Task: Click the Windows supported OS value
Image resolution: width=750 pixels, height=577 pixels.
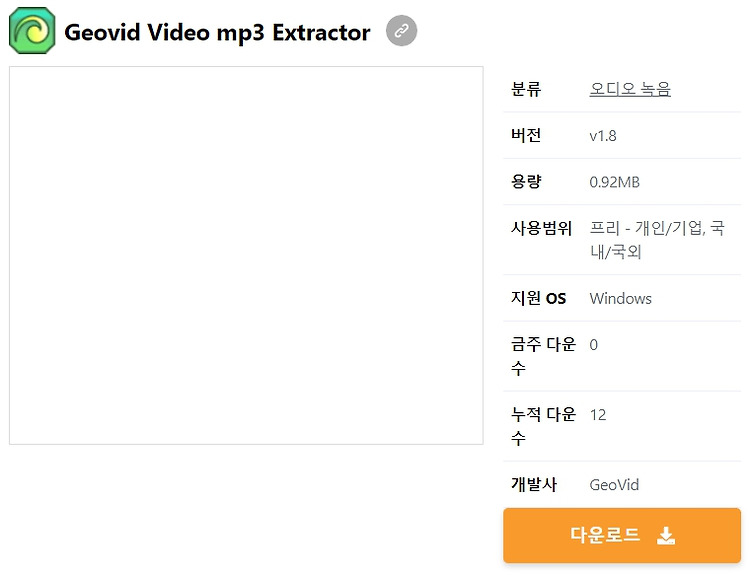Action: coord(620,299)
